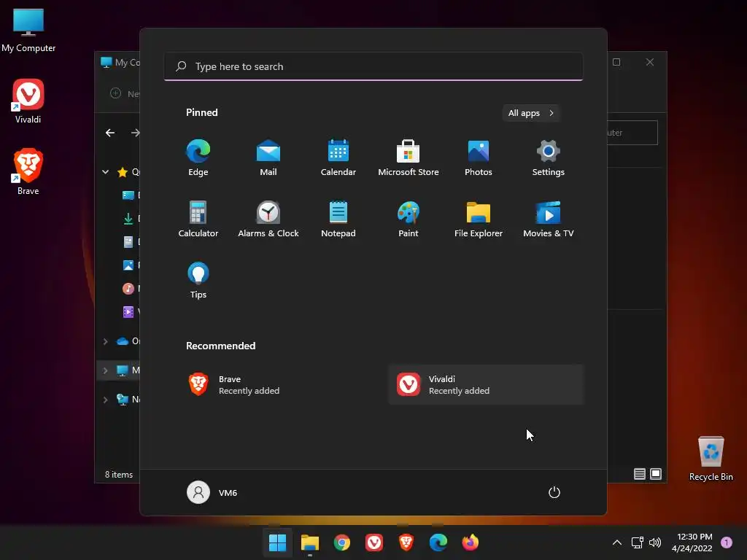Open the Calculator app
Viewport: 747px width, 560px height.
(x=198, y=219)
